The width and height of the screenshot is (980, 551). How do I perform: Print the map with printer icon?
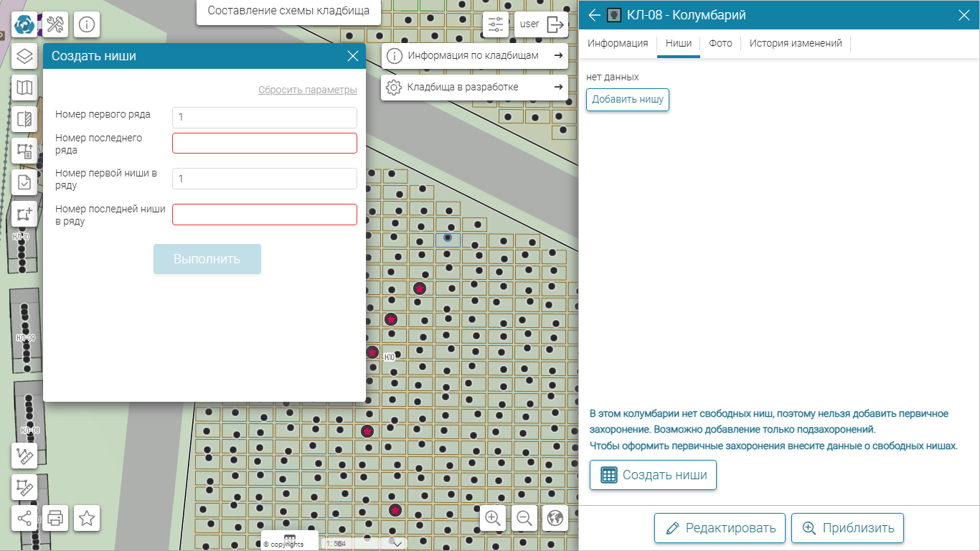55,518
